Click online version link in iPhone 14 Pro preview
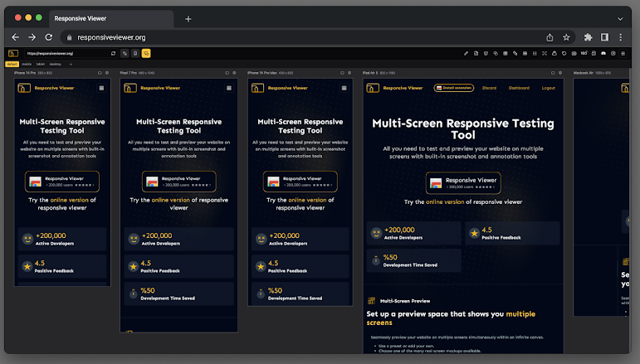640x364 pixels. pos(69,200)
